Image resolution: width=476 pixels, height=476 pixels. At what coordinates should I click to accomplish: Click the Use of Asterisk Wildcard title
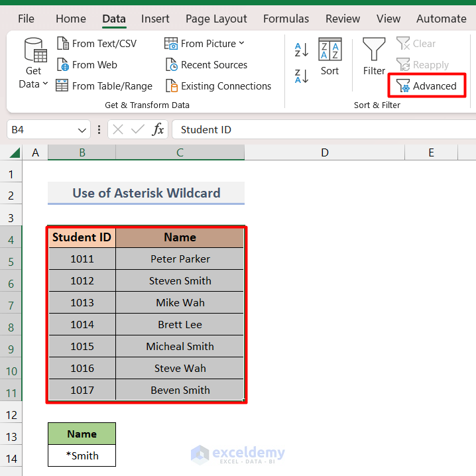pyautogui.click(x=146, y=193)
